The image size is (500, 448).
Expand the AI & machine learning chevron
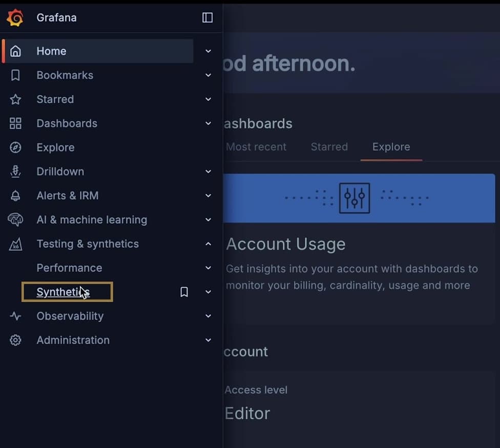click(208, 220)
